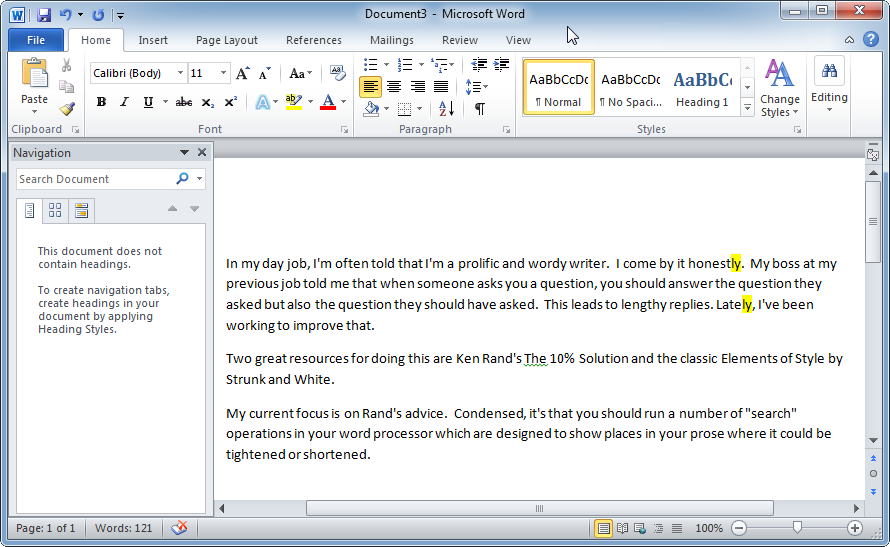Click the zoom slider handle
This screenshot has height=547, width=890.
tap(797, 528)
